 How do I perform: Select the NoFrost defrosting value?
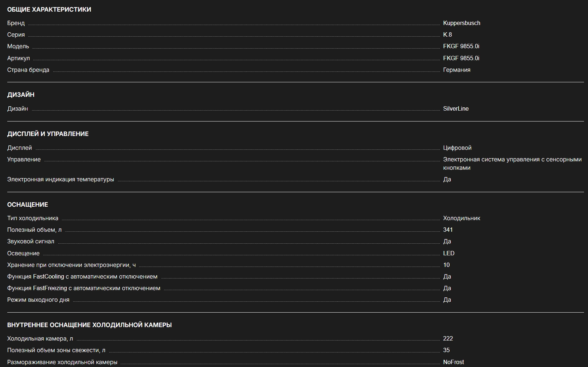pos(453,362)
